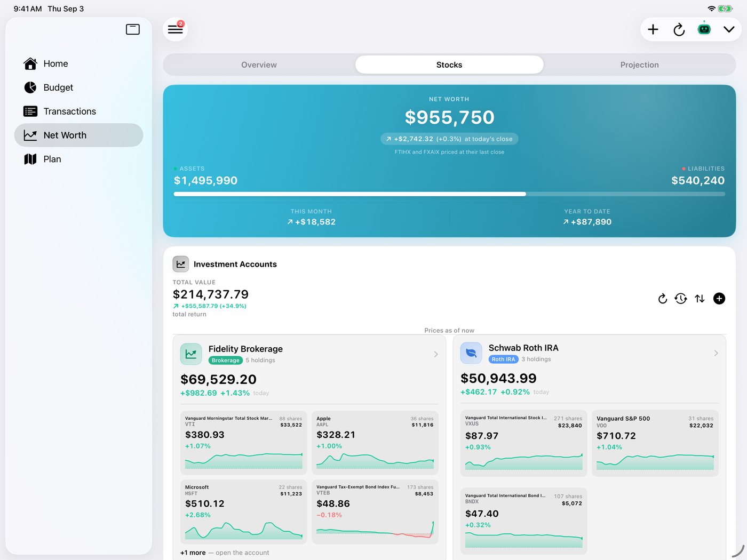Expand the top toolbar chevron dropdown
The image size is (747, 560).
(729, 29)
